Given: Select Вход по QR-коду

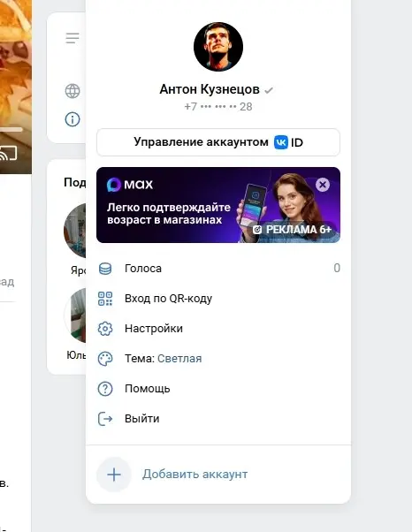Looking at the screenshot, I should 218,299.
